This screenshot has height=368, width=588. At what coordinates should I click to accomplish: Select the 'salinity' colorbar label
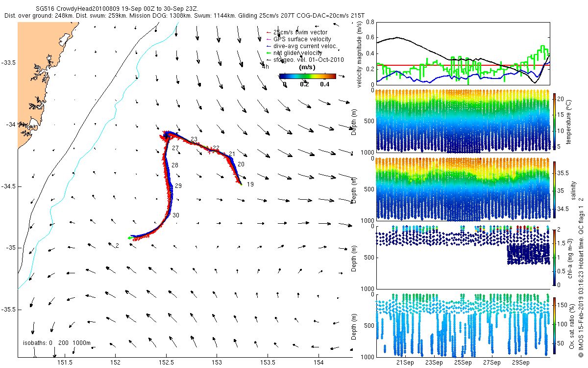point(573,190)
